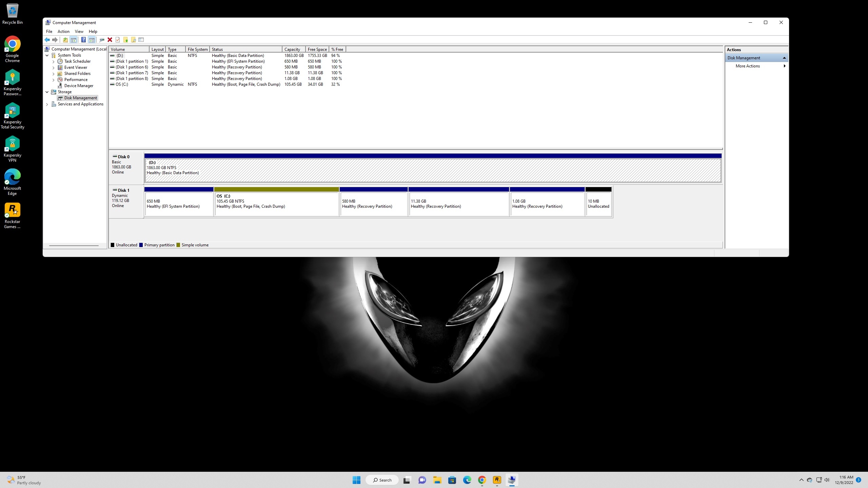Click the Properties checkmark page icon
The width and height of the screenshot is (868, 488).
click(x=118, y=40)
